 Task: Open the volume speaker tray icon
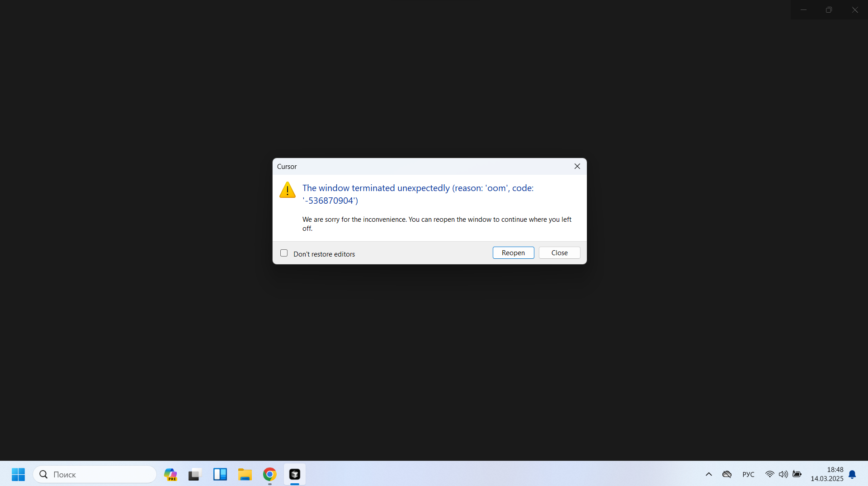point(783,474)
